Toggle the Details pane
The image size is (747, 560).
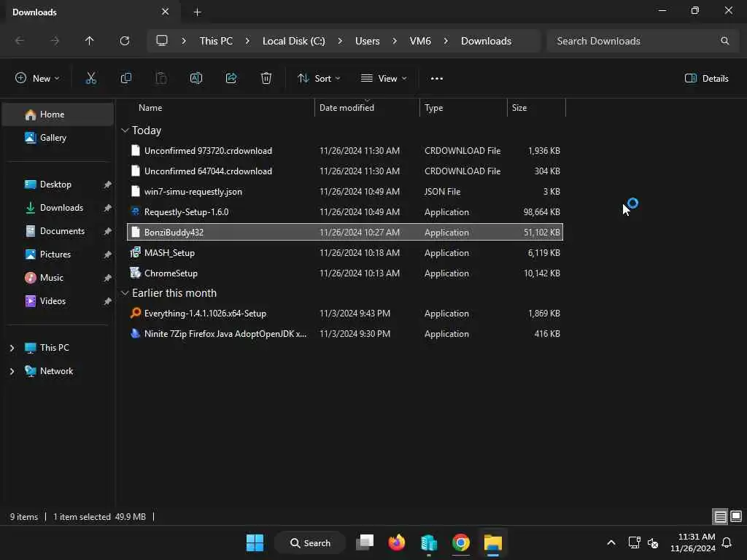click(706, 79)
